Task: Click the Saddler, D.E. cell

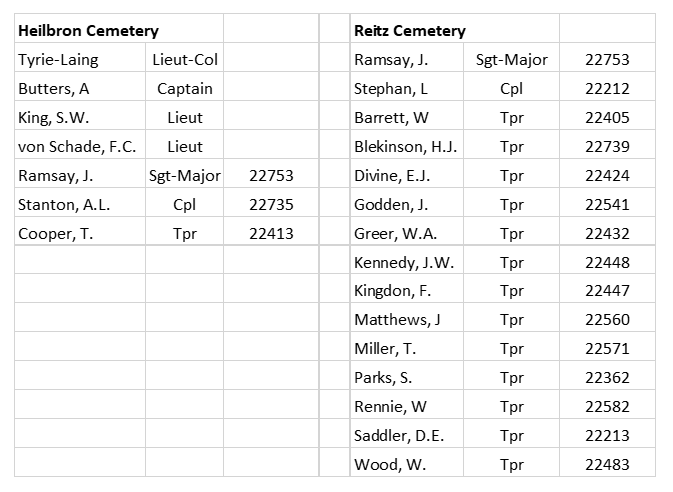Action: [x=407, y=434]
